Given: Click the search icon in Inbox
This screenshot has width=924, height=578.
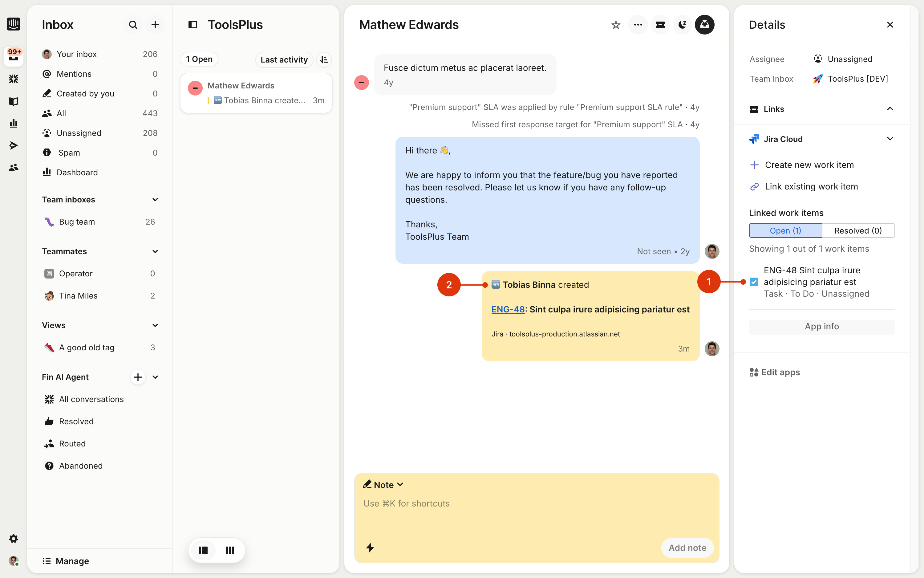Looking at the screenshot, I should (x=133, y=25).
